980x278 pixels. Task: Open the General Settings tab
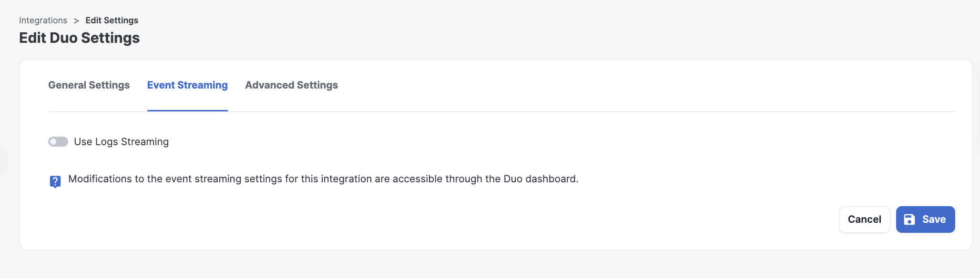click(x=89, y=85)
